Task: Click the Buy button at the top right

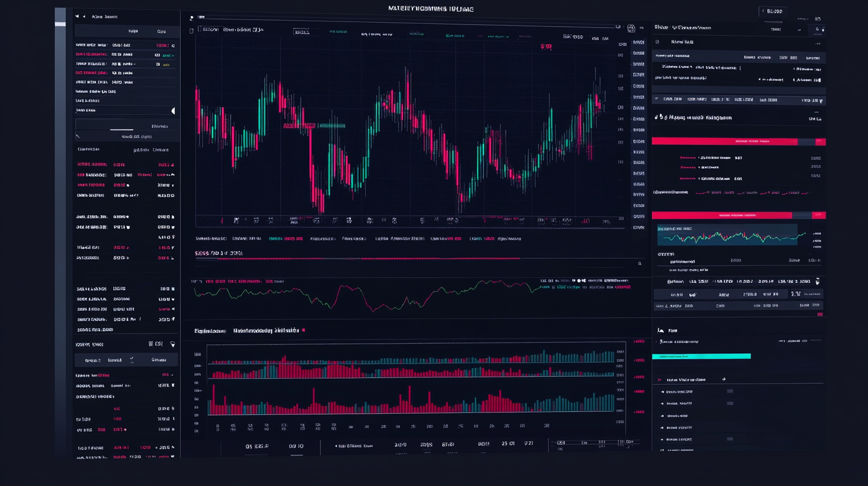Action: pyautogui.click(x=774, y=11)
